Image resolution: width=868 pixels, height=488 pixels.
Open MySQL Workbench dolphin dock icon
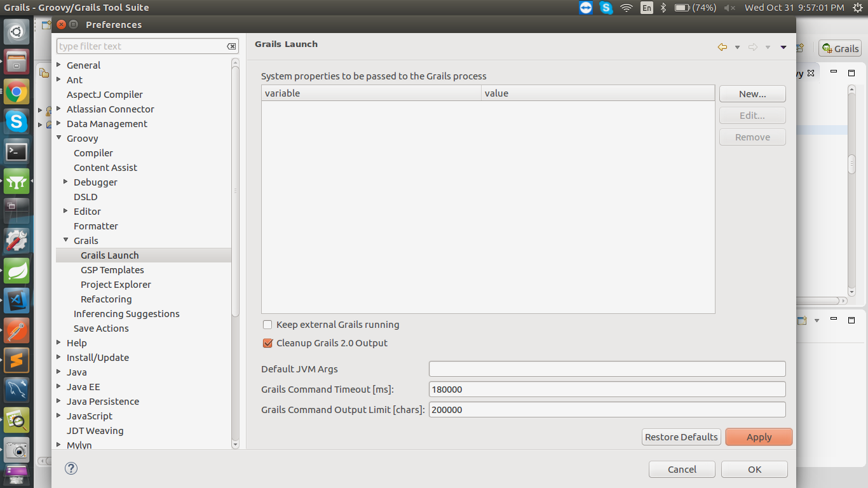[x=17, y=390]
